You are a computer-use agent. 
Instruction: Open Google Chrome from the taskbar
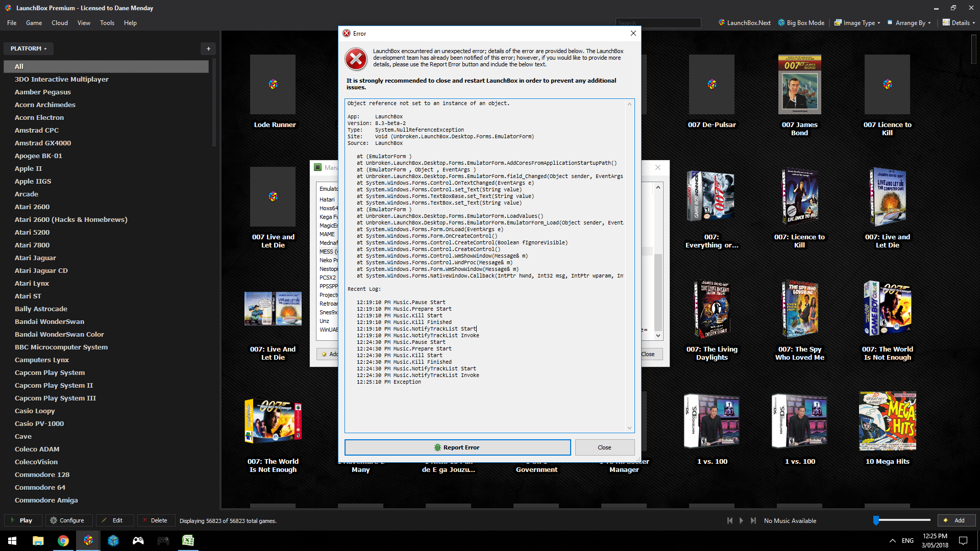(63, 541)
